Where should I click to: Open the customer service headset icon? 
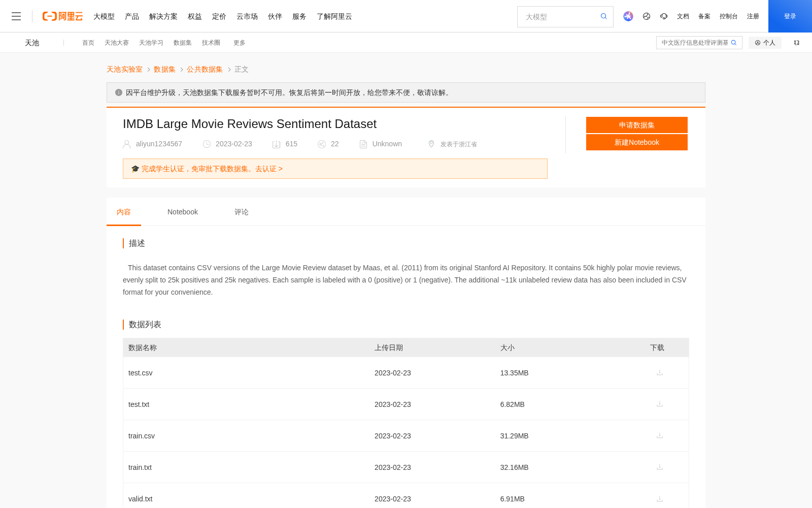pos(664,16)
